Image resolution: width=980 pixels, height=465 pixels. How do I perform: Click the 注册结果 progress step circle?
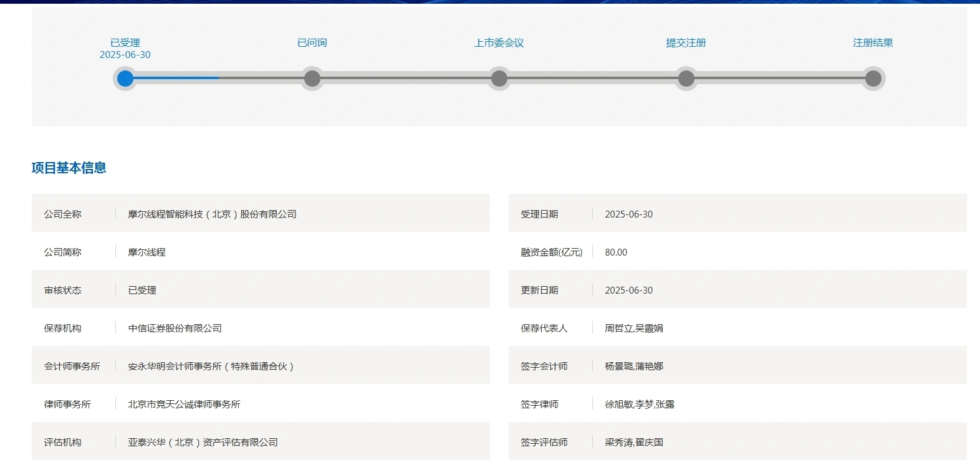click(x=873, y=79)
